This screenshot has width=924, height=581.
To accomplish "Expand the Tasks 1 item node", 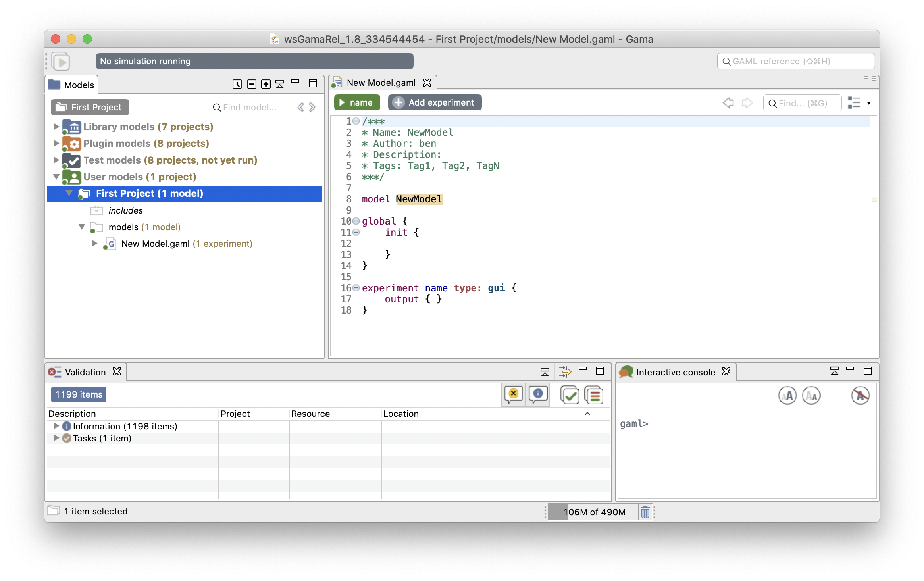I will (54, 439).
